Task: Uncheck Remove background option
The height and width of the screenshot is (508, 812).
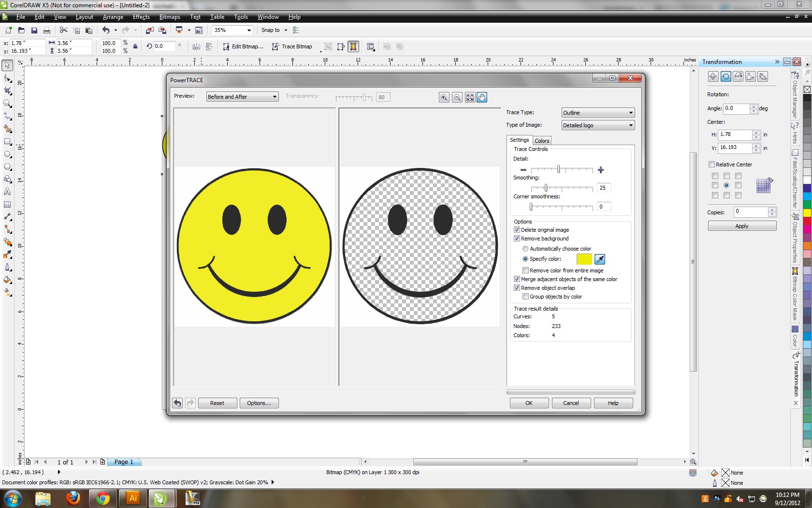Action: click(517, 239)
